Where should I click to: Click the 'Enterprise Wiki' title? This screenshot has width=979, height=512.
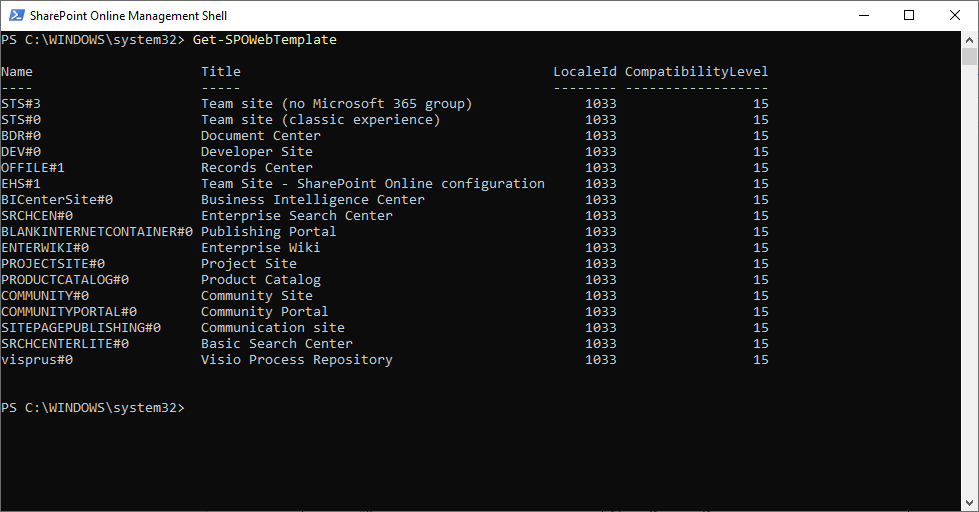click(x=260, y=248)
